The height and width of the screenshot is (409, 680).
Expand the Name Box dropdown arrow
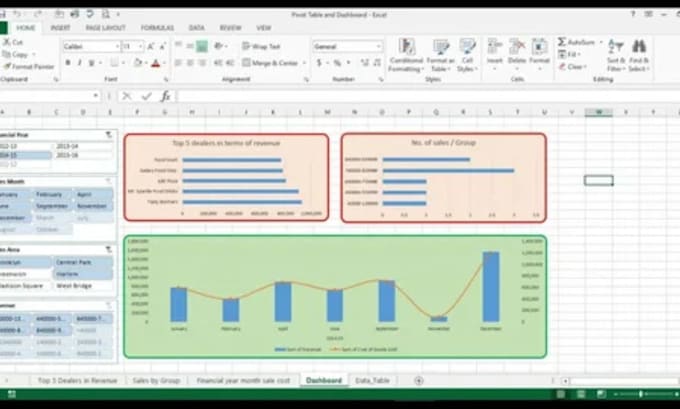pyautogui.click(x=95, y=96)
